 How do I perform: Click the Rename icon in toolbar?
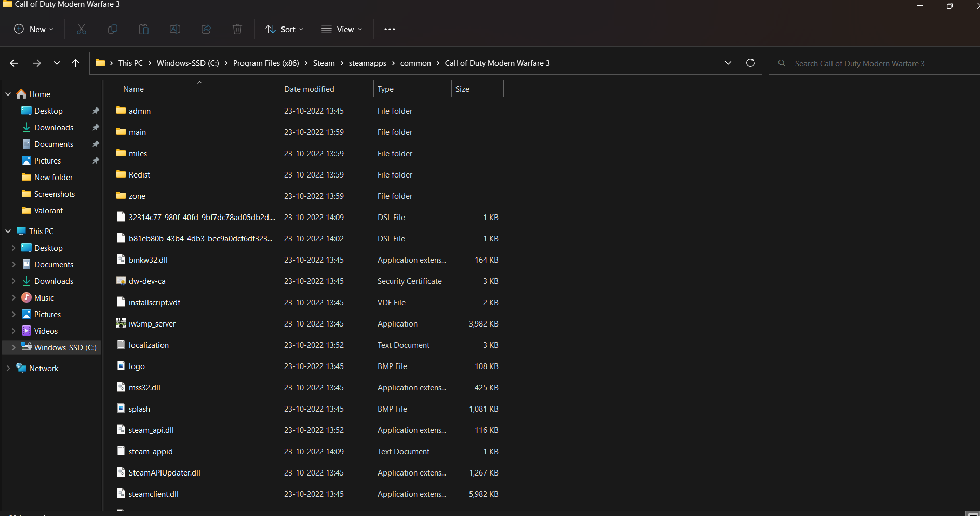pos(175,29)
